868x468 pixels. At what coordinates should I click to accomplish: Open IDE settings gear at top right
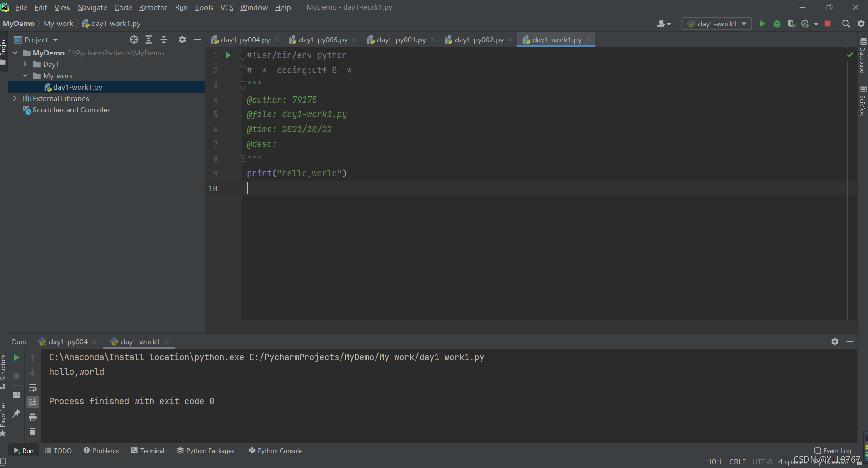[x=861, y=24]
